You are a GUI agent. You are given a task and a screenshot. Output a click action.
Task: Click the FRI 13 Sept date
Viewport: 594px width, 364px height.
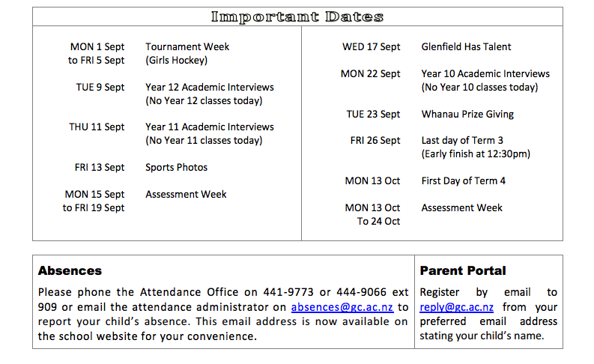pyautogui.click(x=100, y=168)
